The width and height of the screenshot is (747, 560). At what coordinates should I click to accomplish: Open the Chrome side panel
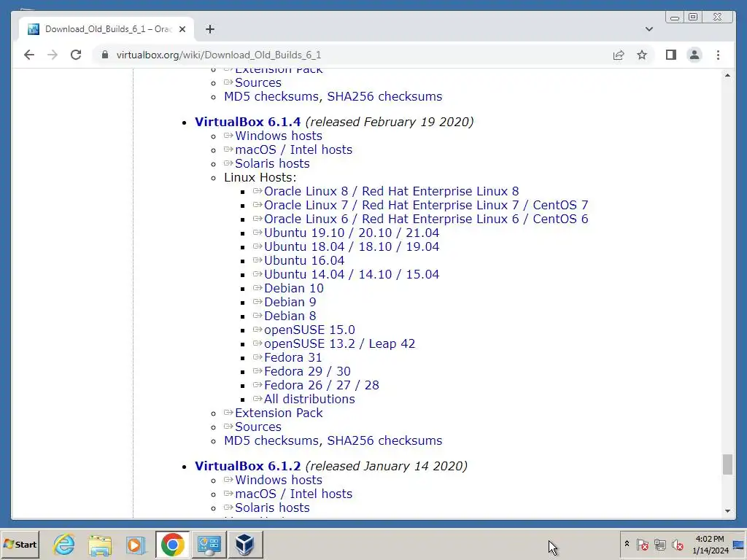[x=671, y=55]
